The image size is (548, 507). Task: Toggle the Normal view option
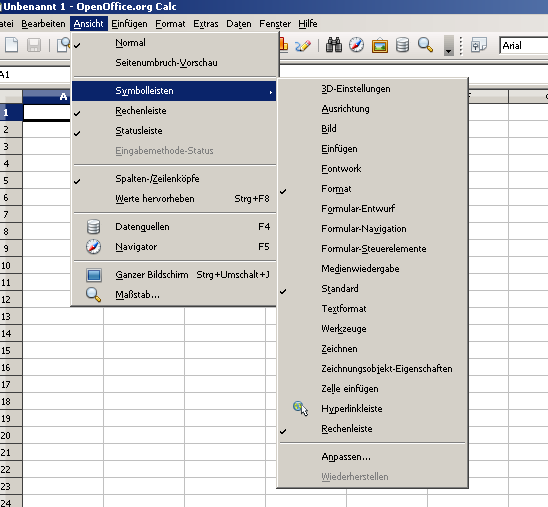pyautogui.click(x=174, y=43)
